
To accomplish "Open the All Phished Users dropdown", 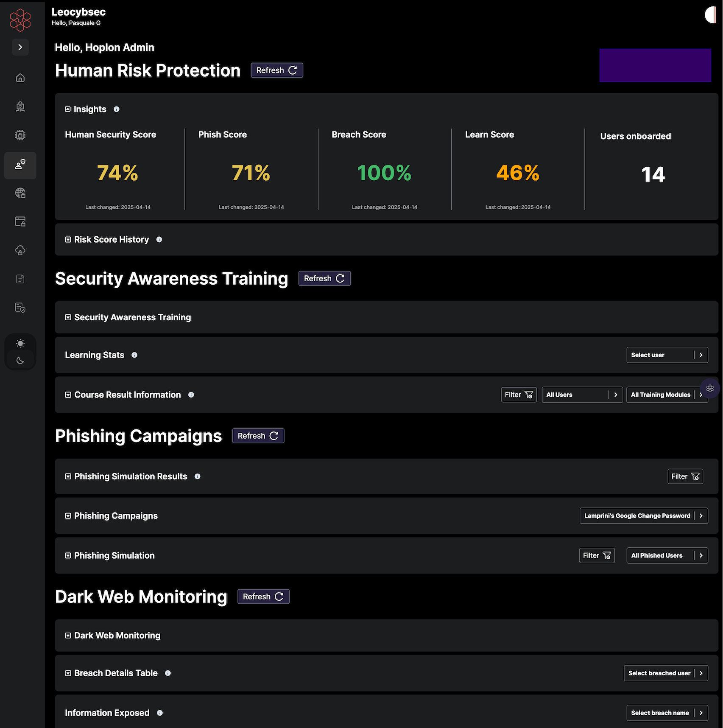I will pyautogui.click(x=667, y=556).
